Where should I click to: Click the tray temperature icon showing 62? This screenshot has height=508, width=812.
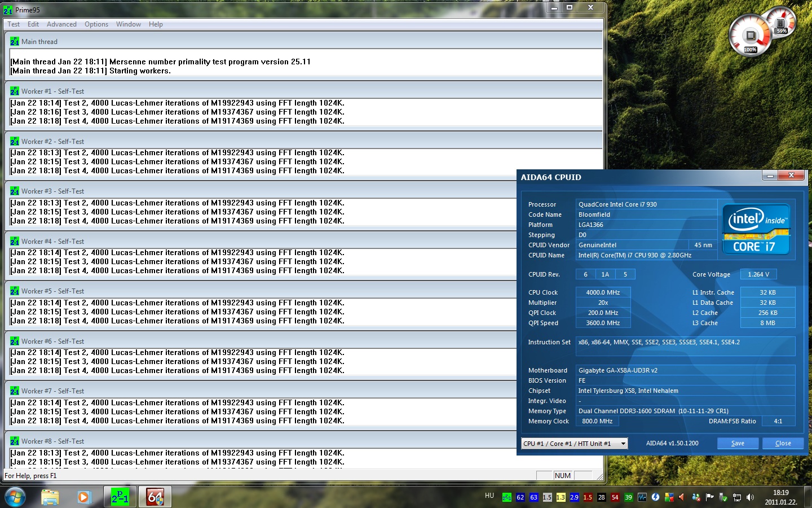[x=520, y=497]
